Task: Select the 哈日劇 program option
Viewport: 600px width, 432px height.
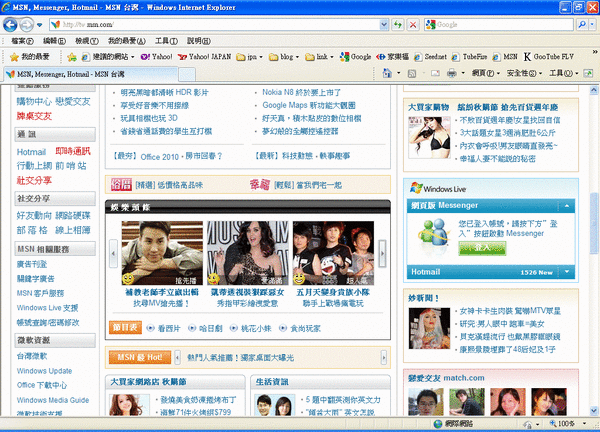Action: pyautogui.click(x=205, y=328)
